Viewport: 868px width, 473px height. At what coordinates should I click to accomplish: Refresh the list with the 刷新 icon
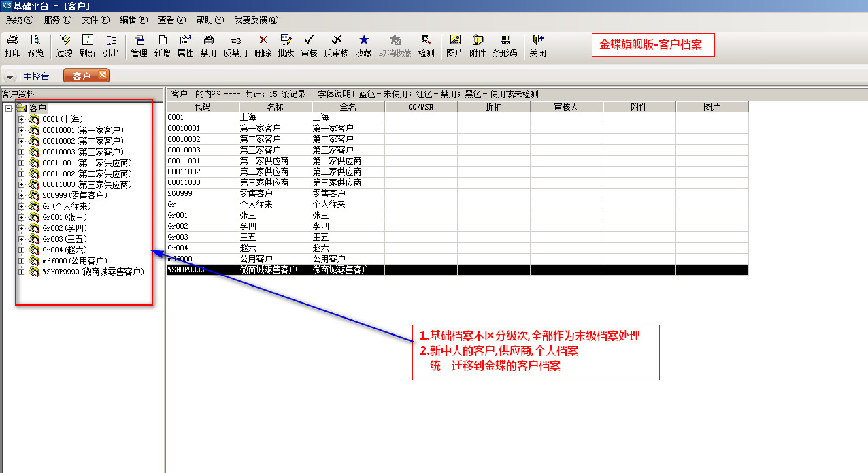click(87, 46)
